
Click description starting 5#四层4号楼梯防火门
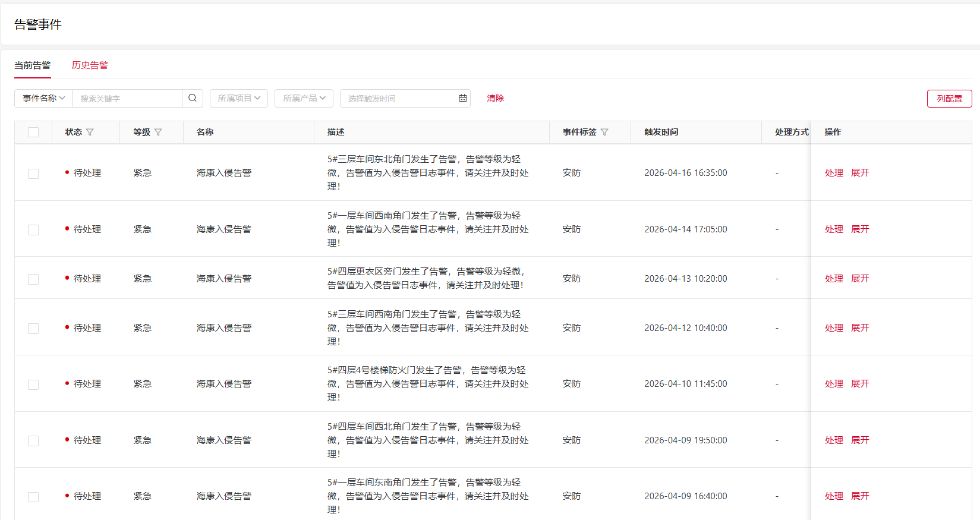[428, 384]
